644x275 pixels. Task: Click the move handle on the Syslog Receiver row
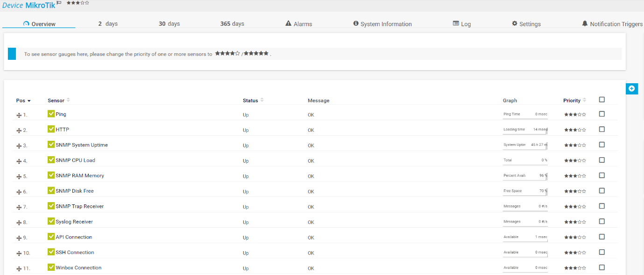(19, 223)
